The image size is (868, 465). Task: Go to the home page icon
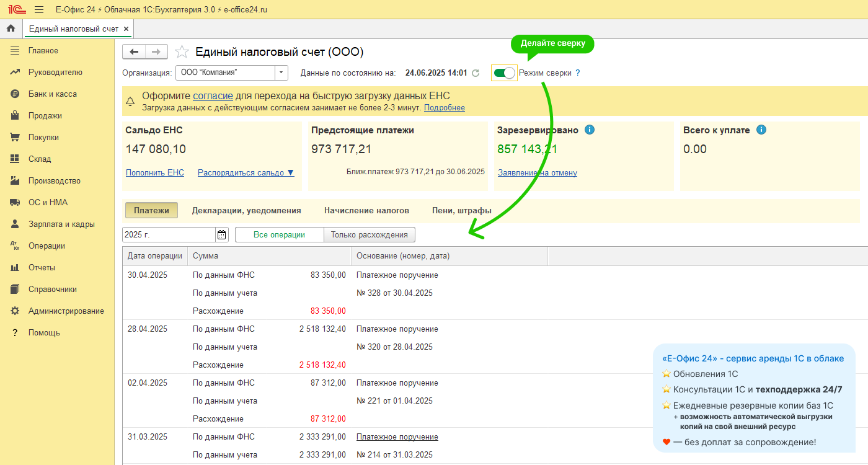11,29
